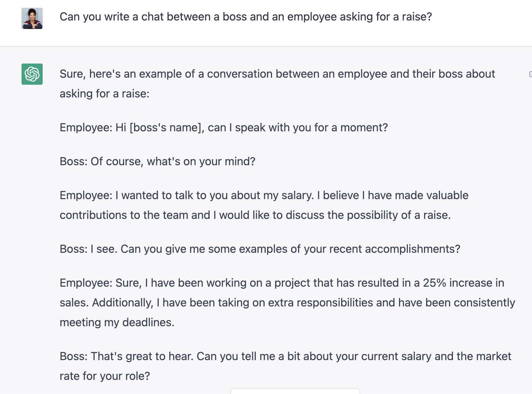The width and height of the screenshot is (532, 394).
Task: Click the user profile avatar
Action: point(32,18)
